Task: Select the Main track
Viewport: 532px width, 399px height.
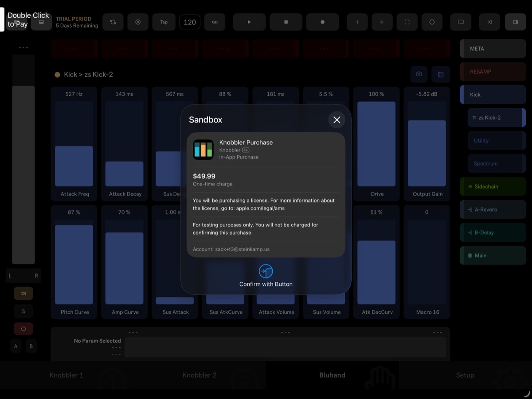Action: coord(493,256)
